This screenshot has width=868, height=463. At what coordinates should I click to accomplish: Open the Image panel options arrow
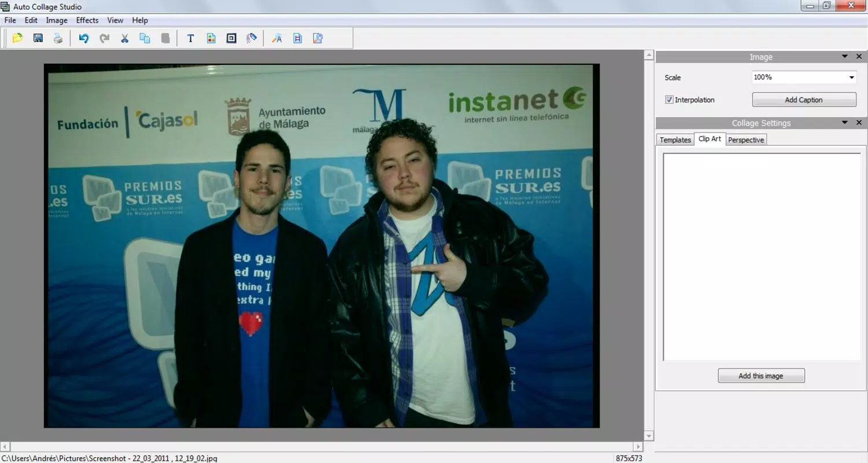coord(844,57)
